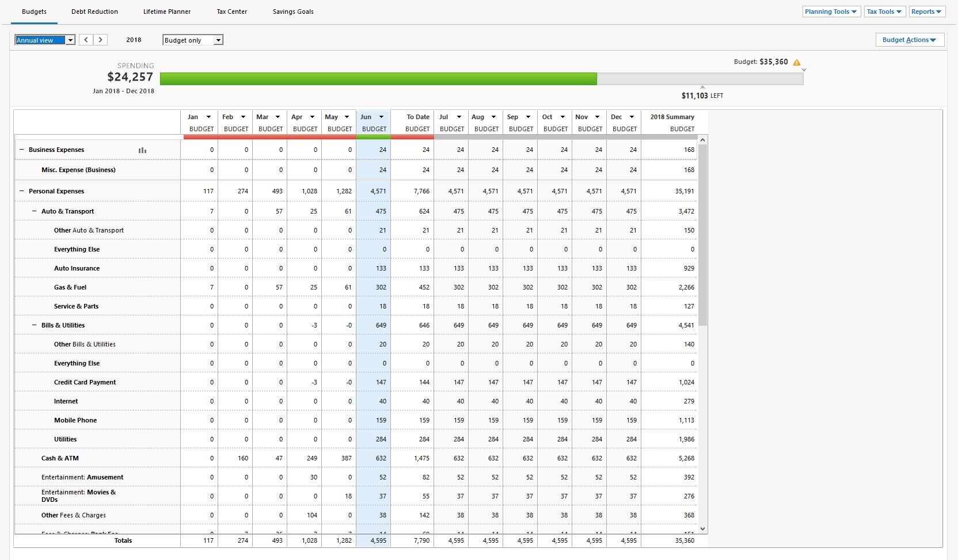
Task: Open the Jan column dropdown arrow
Action: (x=208, y=117)
